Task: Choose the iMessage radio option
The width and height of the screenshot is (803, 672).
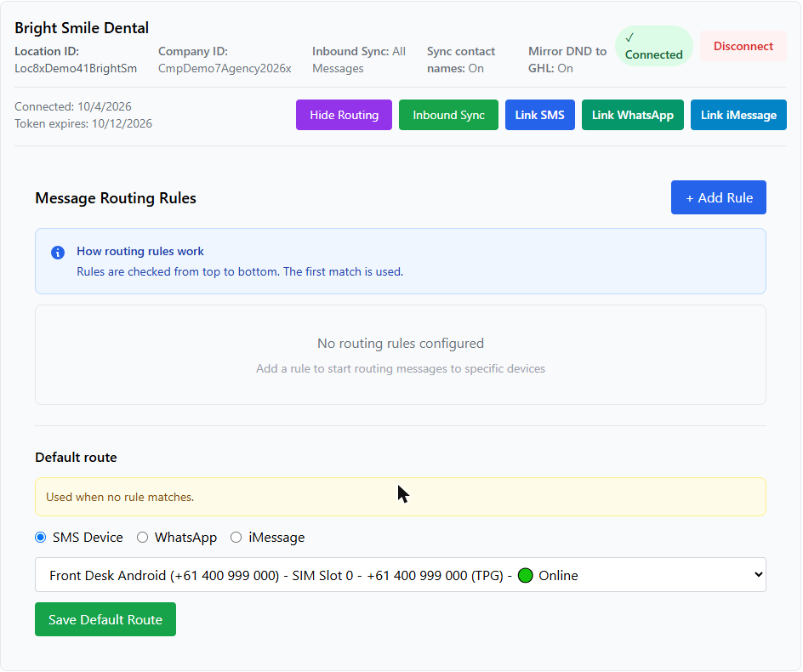Action: [x=236, y=538]
